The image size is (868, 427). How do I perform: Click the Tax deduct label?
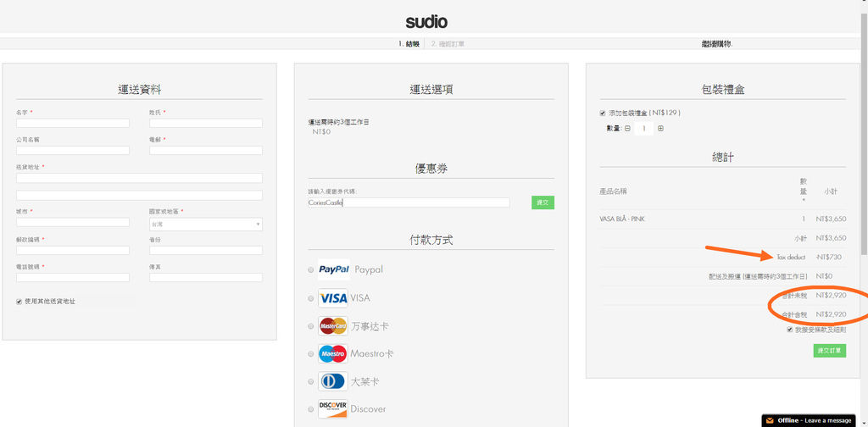[791, 258]
